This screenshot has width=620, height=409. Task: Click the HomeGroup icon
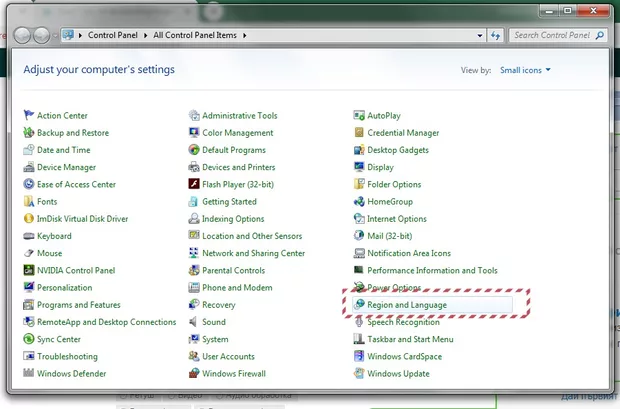(360, 202)
